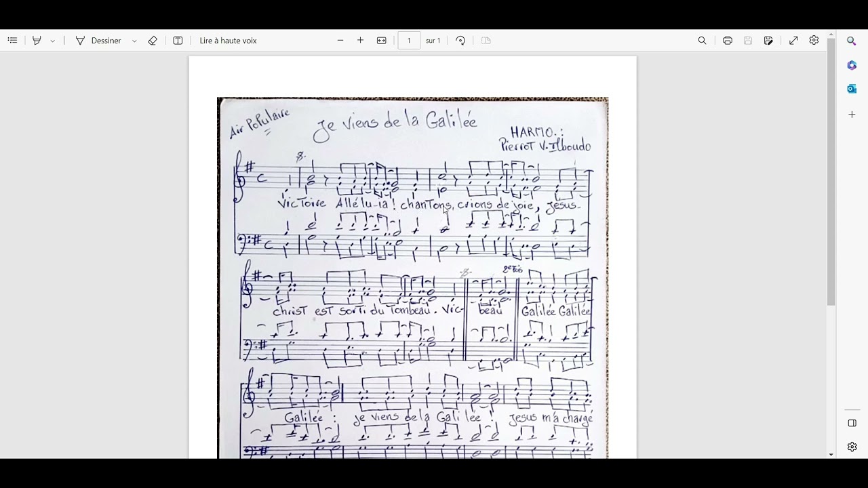Click the save icon
868x488 pixels.
748,41
